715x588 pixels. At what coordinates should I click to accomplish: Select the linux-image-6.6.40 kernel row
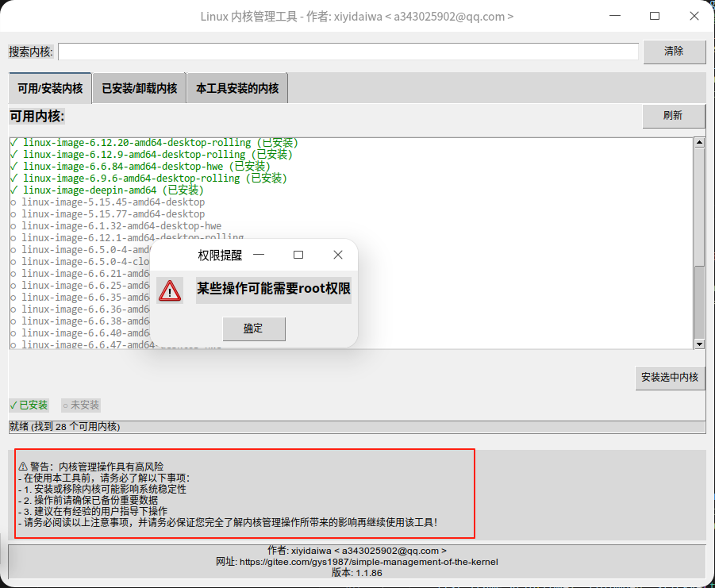tap(80, 332)
